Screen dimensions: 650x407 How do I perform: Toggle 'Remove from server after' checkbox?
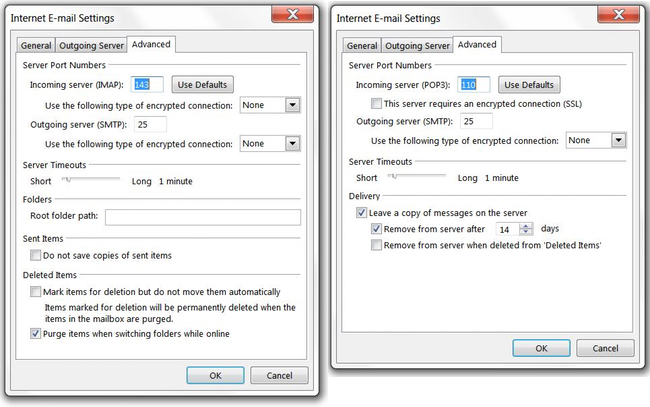(x=376, y=229)
